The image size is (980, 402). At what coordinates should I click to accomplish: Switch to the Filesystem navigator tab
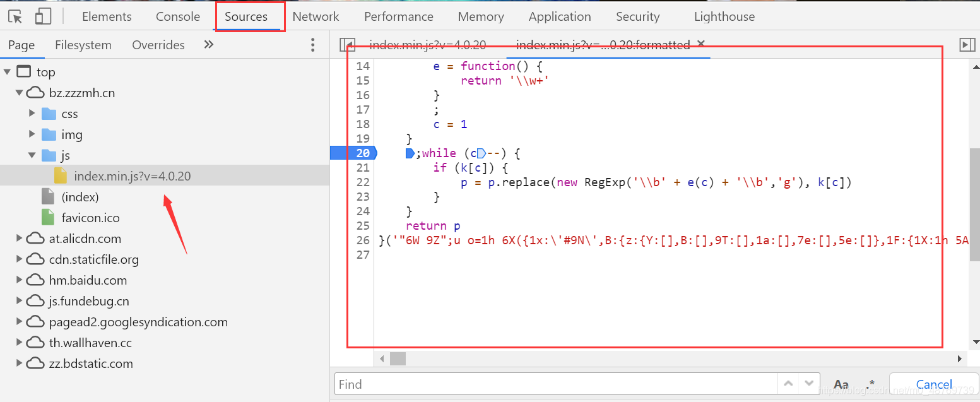[x=83, y=45]
